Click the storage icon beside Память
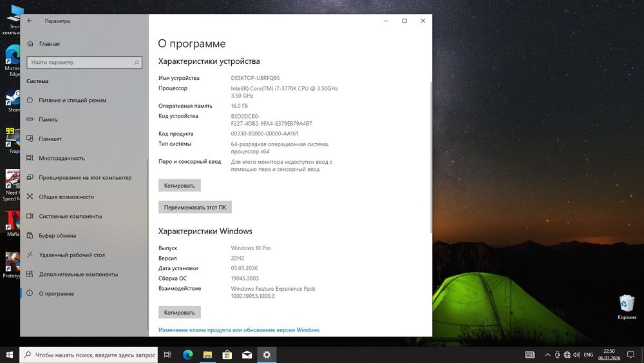Viewport: 644px width, 363px height. (30, 119)
